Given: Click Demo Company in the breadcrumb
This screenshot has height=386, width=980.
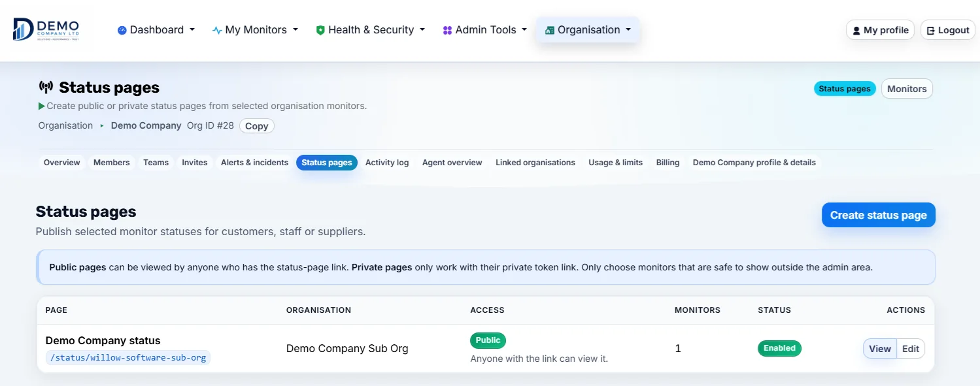Looking at the screenshot, I should point(146,125).
